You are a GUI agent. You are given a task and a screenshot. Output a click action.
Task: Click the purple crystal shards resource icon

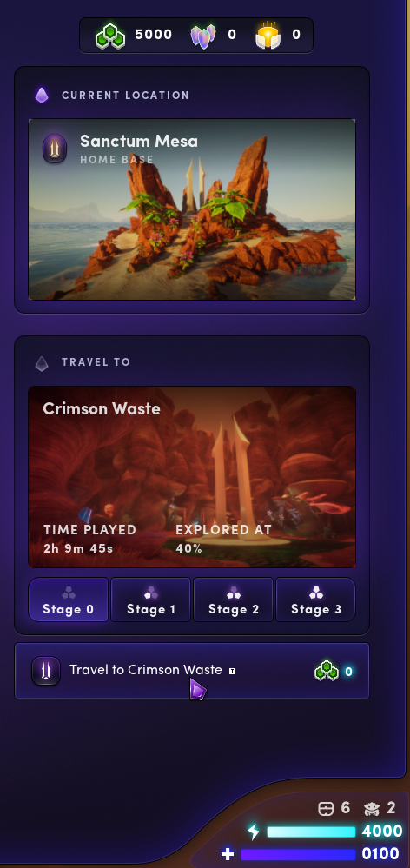click(203, 36)
